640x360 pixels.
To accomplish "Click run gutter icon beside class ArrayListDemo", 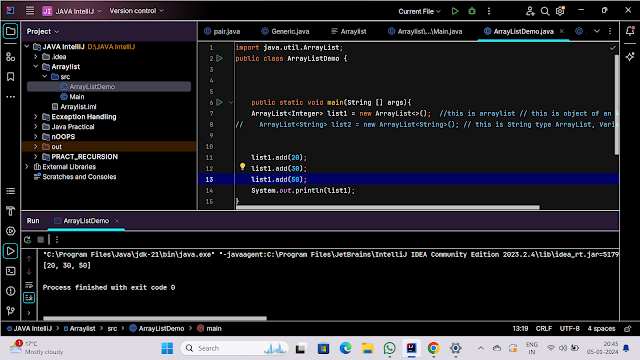I will point(220,58).
